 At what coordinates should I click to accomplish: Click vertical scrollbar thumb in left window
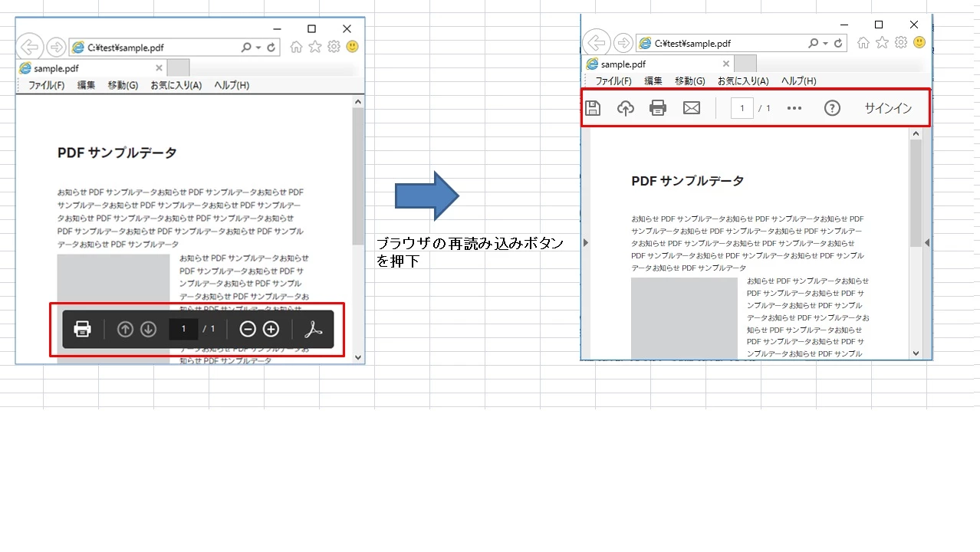click(358, 176)
